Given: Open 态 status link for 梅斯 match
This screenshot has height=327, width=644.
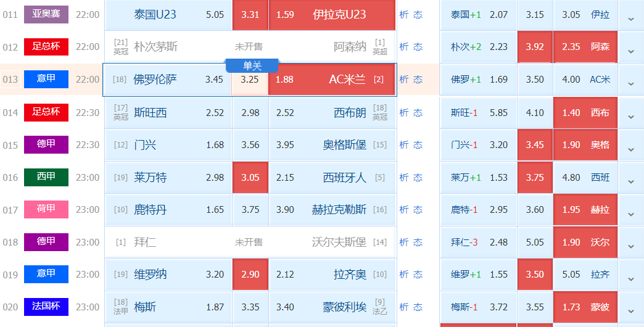Looking at the screenshot, I should click(x=418, y=307).
